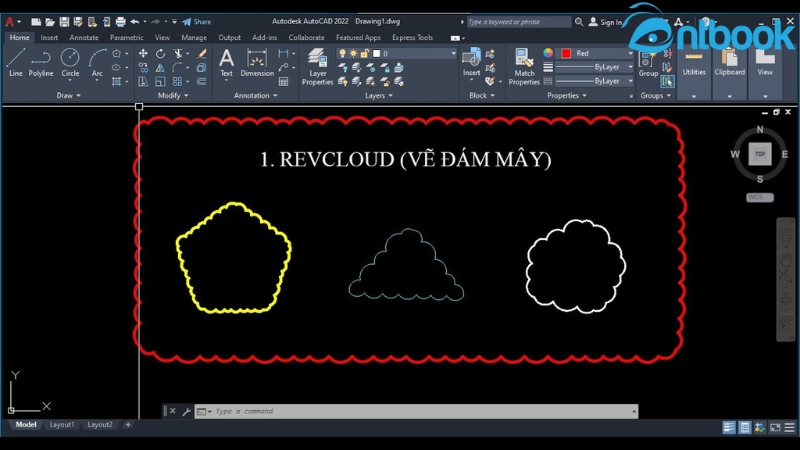
Task: Click Sign In
Action: [606, 22]
